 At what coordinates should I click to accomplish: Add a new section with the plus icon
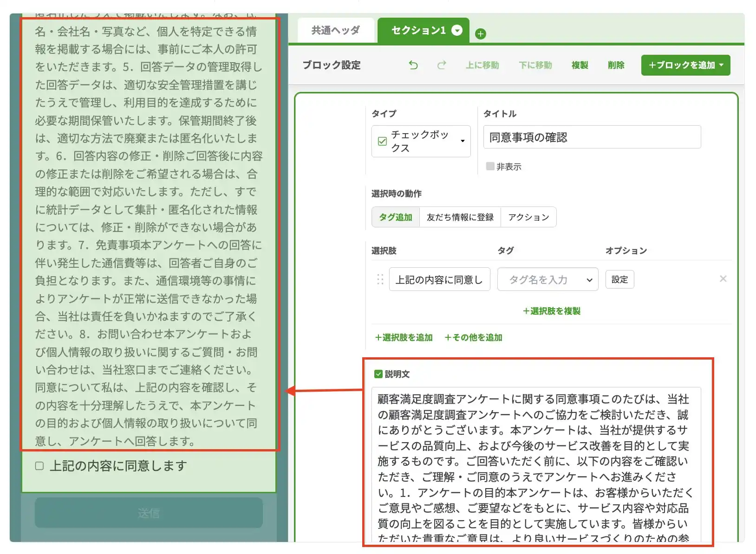(x=481, y=34)
